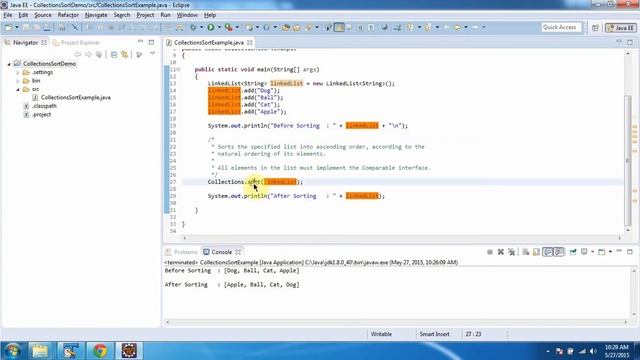Close the CollectionsSortExample.java editor tab
Viewport: 640px width, 360px height.
[x=249, y=42]
